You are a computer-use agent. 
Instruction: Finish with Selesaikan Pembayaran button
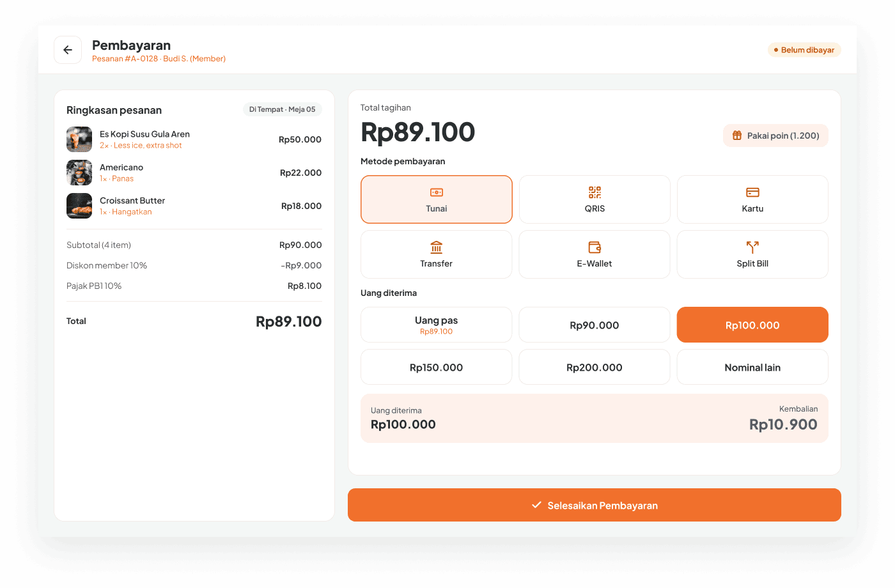[595, 505]
